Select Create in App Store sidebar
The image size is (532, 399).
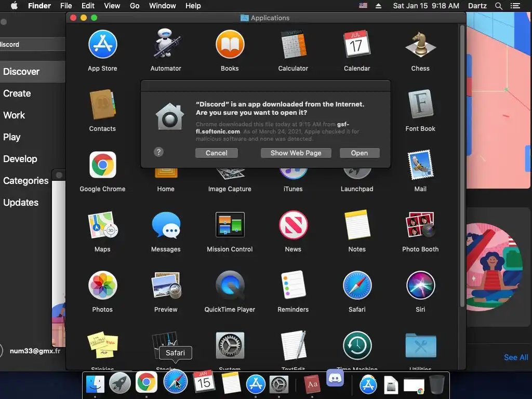coord(33,94)
